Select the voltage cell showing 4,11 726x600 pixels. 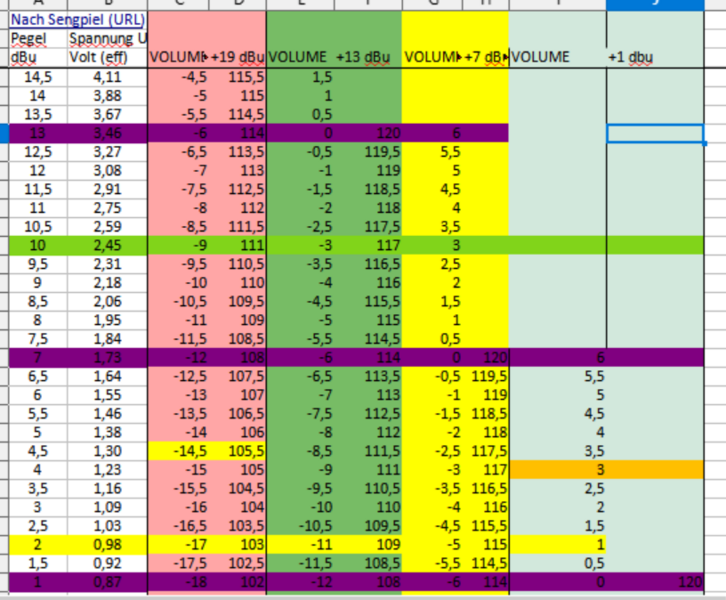click(x=106, y=77)
